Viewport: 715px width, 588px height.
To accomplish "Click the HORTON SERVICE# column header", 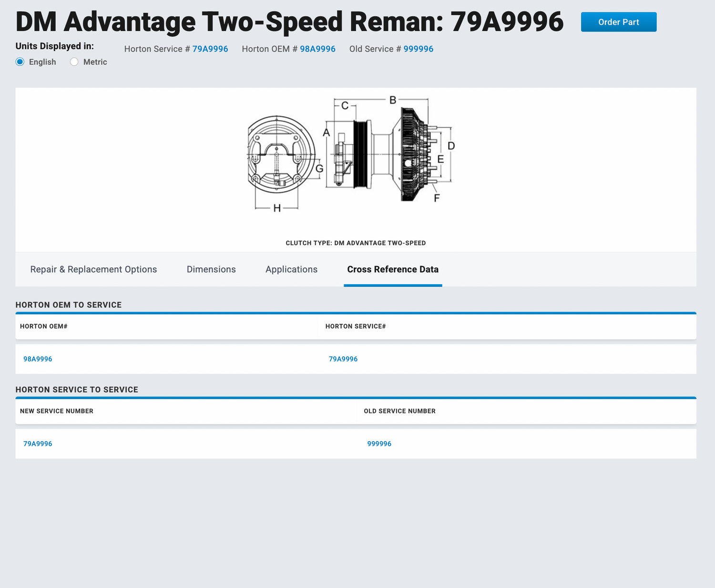I will pyautogui.click(x=356, y=327).
